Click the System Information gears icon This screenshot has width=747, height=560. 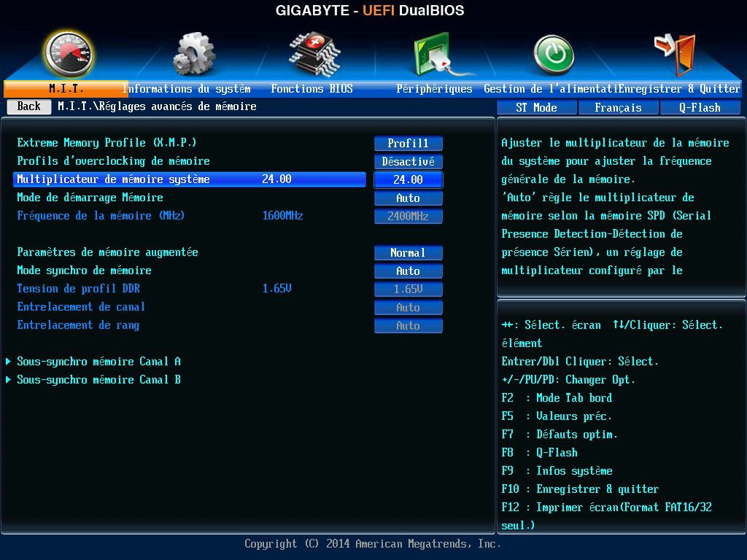click(x=193, y=53)
